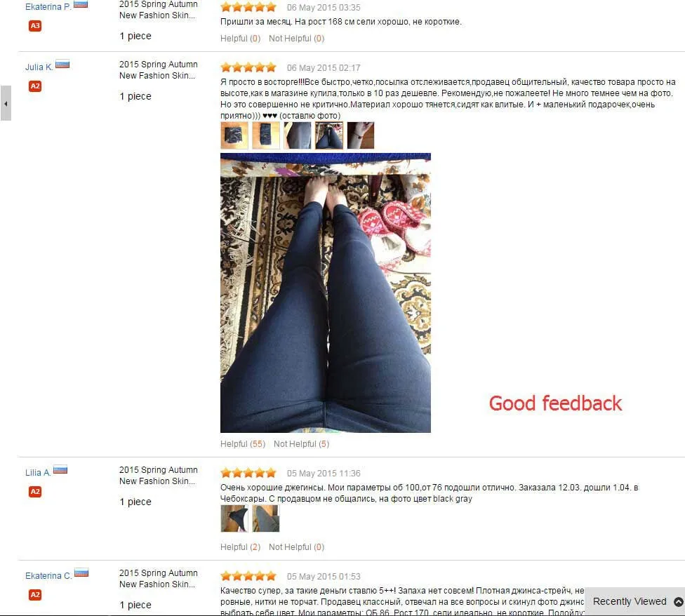
Task: Click the A2 badge under Julia K.
Action: (35, 86)
